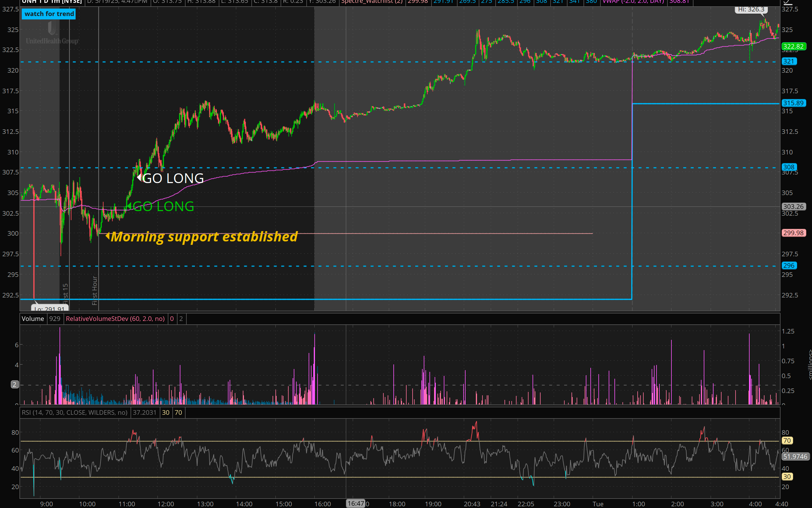Select the RelativeVolumeStDev study label
The width and height of the screenshot is (812, 508).
(115, 319)
